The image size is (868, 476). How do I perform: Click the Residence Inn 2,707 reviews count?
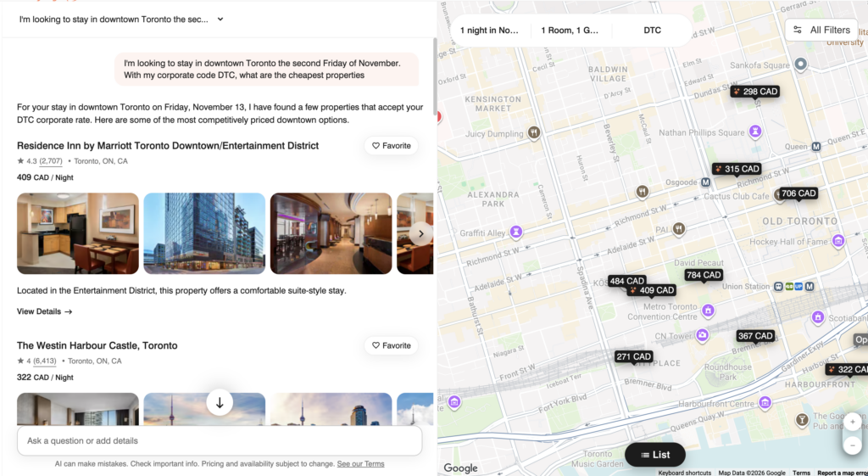50,161
